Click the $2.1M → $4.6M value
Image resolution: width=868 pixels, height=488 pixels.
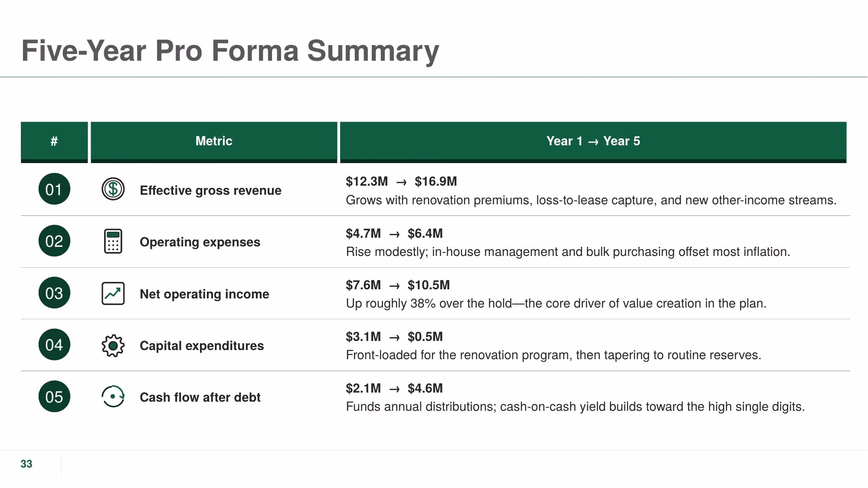pos(394,388)
